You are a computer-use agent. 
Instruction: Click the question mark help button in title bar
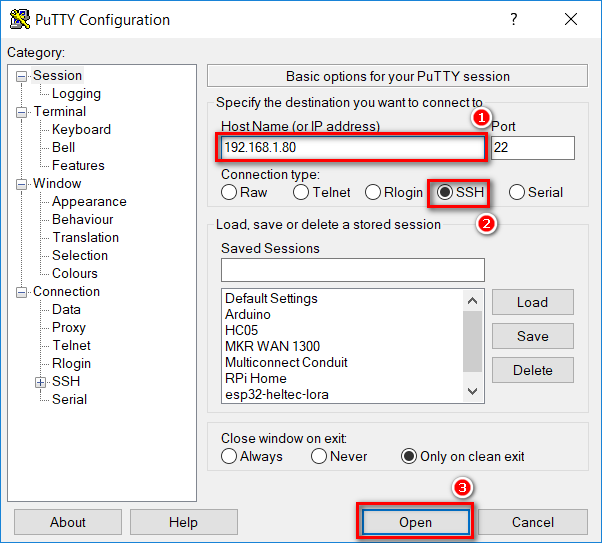[x=514, y=19]
